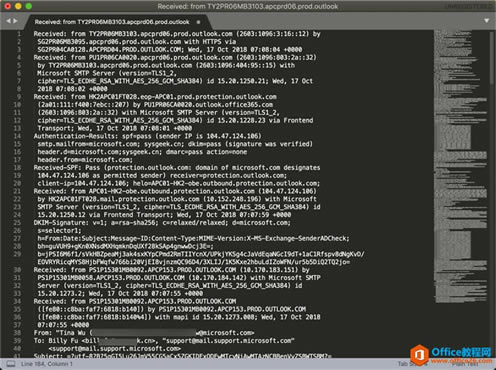The image size is (496, 370).
Task: Toggle the sidebar icon in the status bar
Action: pyautogui.click(x=11, y=364)
